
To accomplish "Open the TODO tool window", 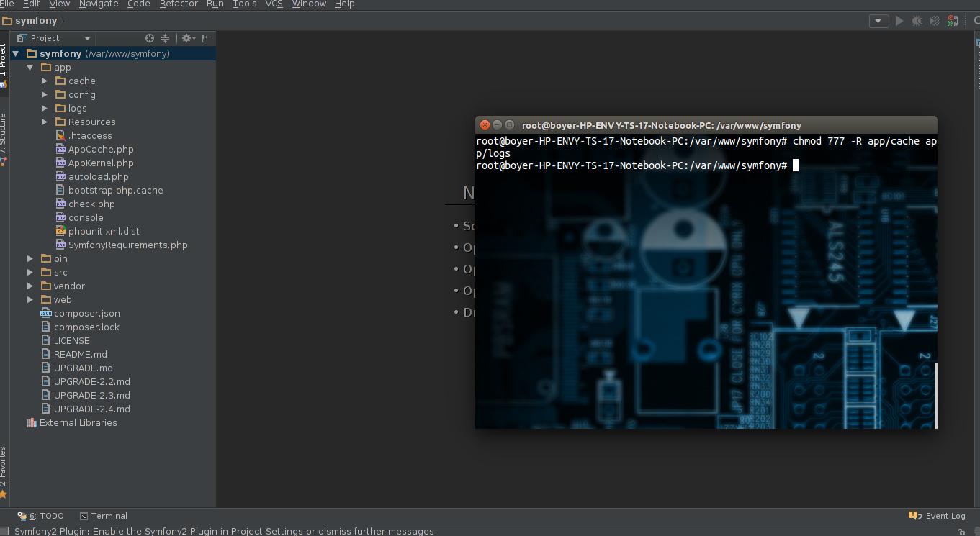I will point(41,516).
